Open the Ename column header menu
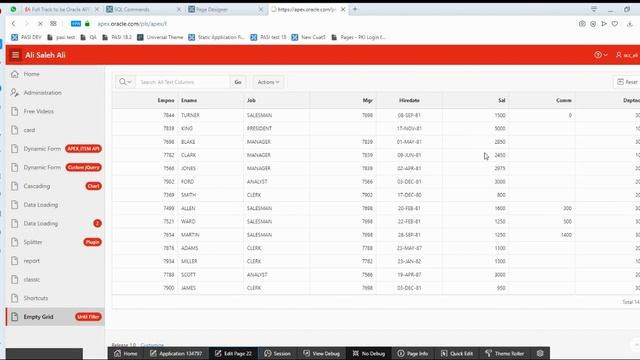 (x=189, y=100)
